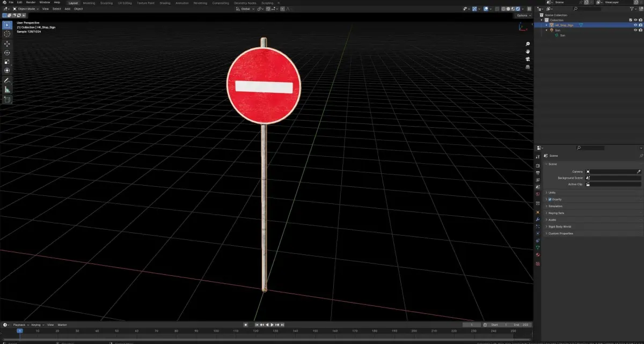Open the timeline Marker menu
Viewport: 644px width, 344px height.
(62, 325)
